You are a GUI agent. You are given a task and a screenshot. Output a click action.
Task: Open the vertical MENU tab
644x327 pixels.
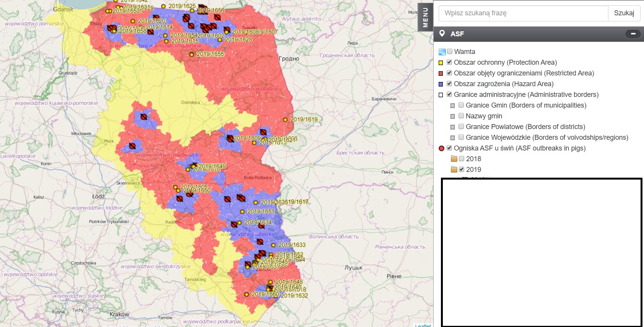point(425,17)
